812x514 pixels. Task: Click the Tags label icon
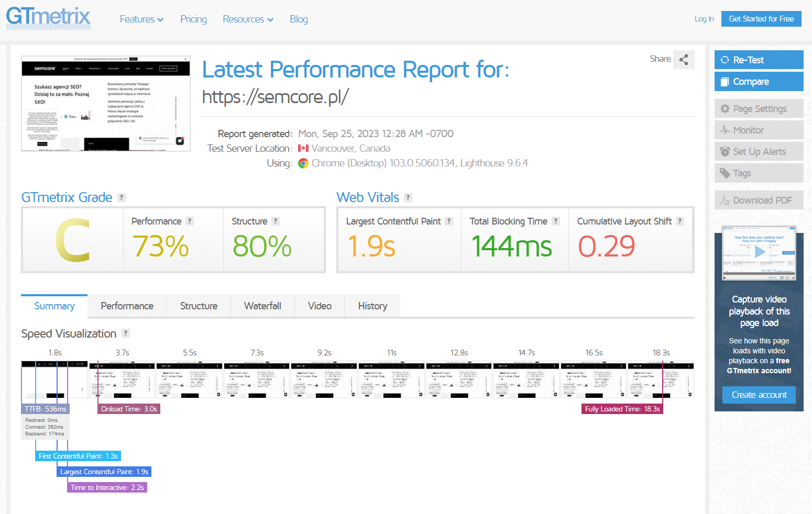725,173
